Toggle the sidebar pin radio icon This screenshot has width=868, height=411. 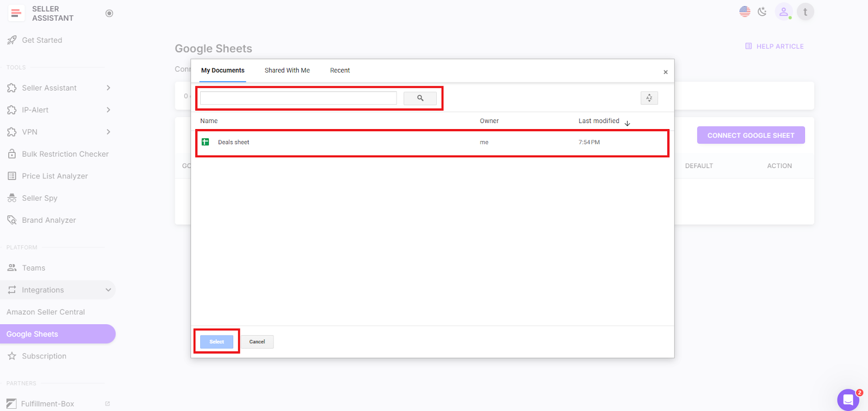pos(109,14)
